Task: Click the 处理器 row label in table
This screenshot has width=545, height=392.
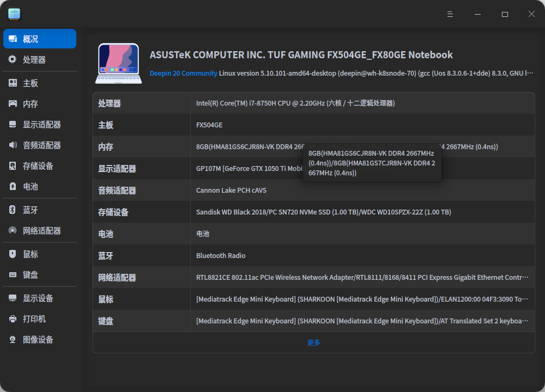Action: pyautogui.click(x=110, y=103)
